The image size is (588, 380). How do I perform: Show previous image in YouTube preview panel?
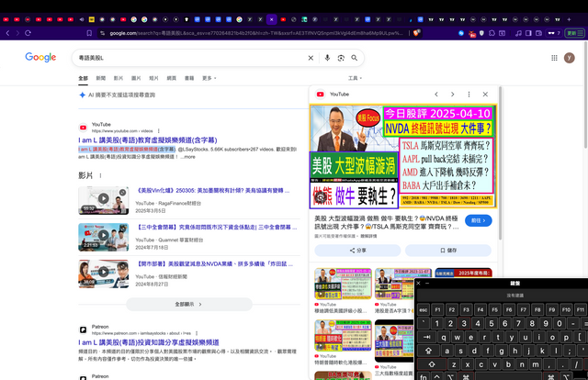point(436,95)
